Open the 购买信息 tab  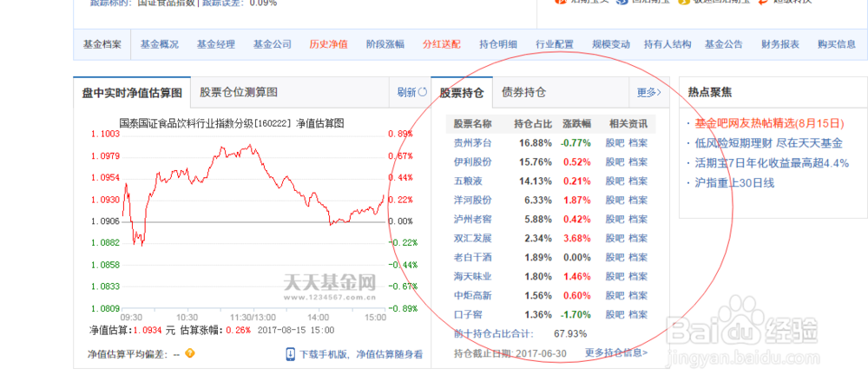[x=837, y=45]
